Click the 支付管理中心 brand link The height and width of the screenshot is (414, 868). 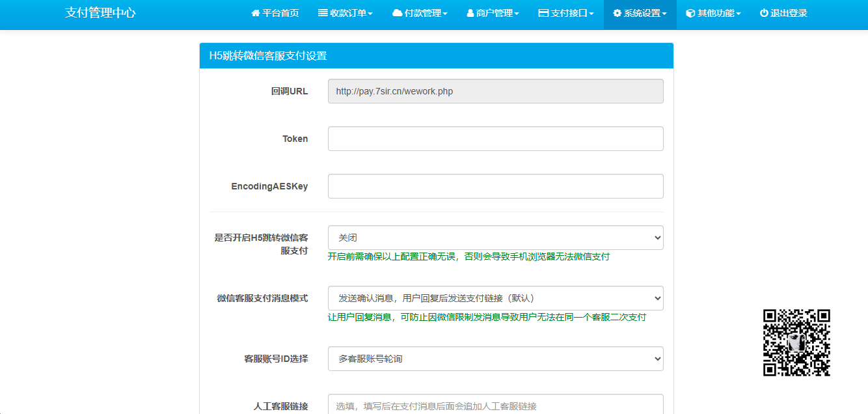tap(100, 13)
